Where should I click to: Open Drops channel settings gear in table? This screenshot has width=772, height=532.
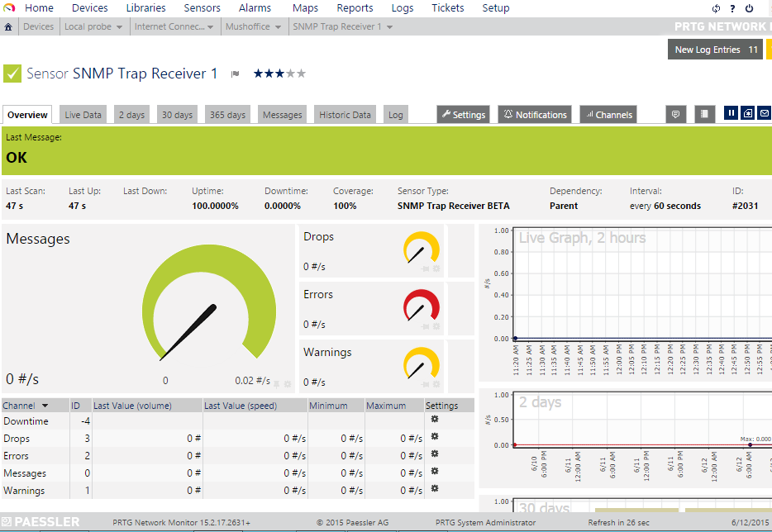click(435, 436)
